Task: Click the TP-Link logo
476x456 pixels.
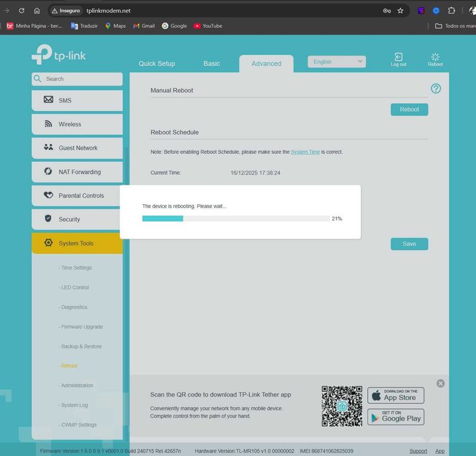Action: (59, 55)
